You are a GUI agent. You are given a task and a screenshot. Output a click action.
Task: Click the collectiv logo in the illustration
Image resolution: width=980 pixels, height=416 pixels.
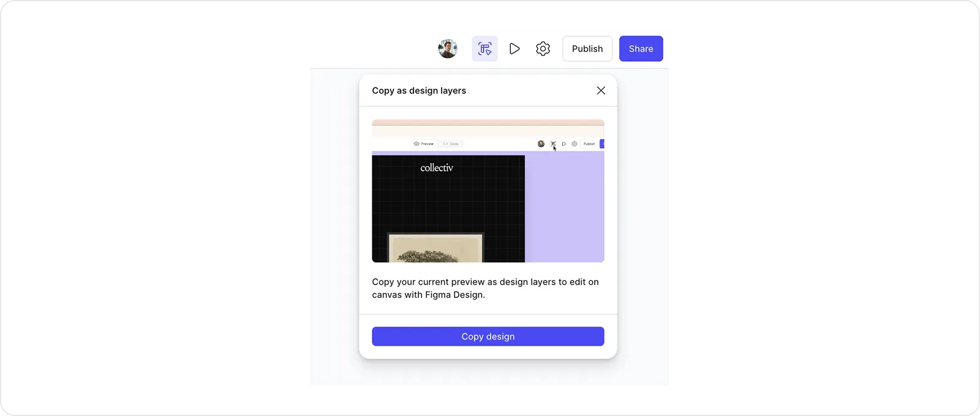(x=437, y=168)
